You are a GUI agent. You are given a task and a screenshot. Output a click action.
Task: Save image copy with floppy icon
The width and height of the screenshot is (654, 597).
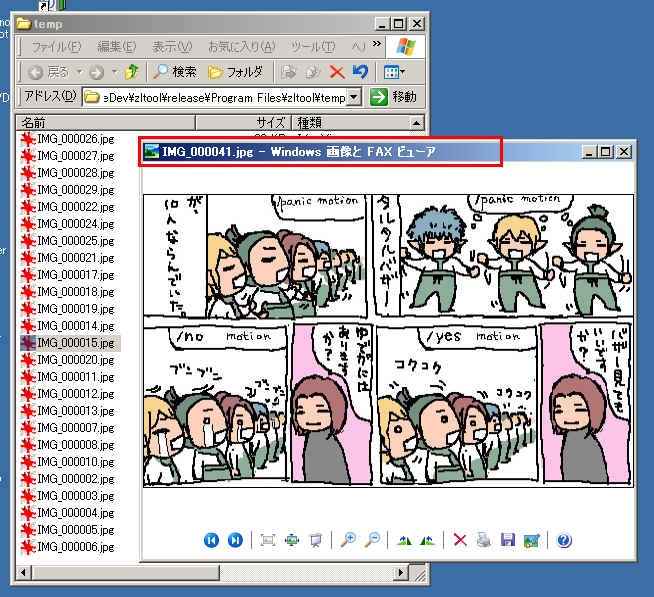tap(508, 540)
